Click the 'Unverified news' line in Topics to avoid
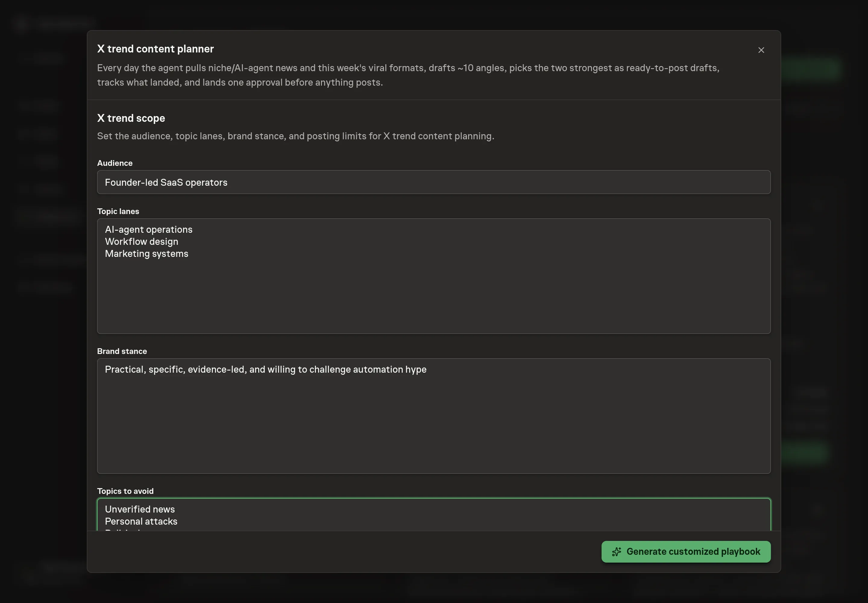This screenshot has height=603, width=868. [140, 509]
